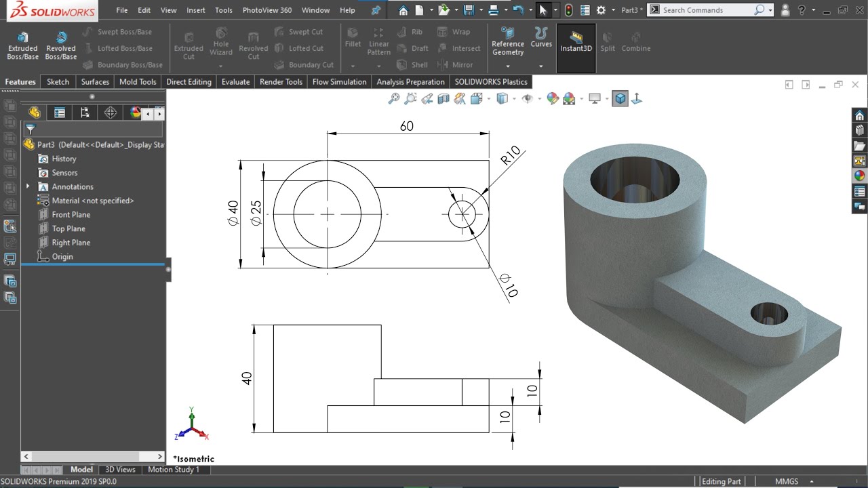This screenshot has width=868, height=488.
Task: Click the MMGS unit system button
Action: point(787,481)
